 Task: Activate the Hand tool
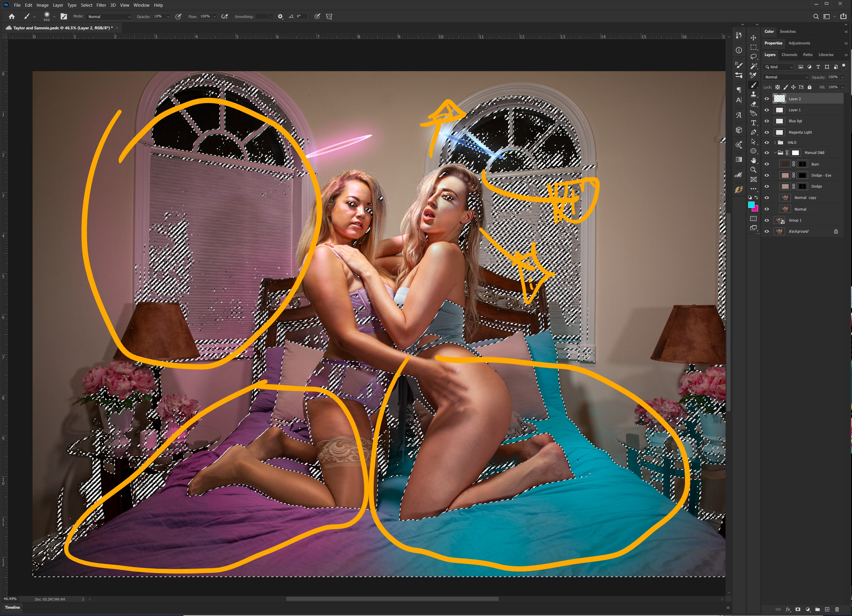click(x=753, y=160)
